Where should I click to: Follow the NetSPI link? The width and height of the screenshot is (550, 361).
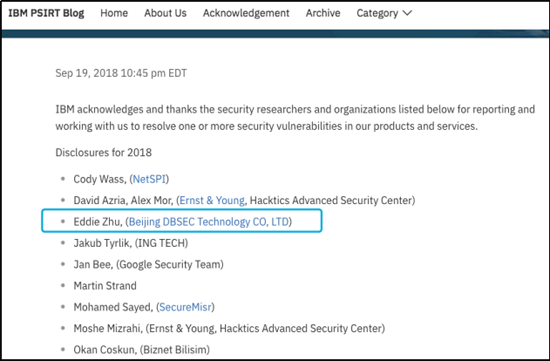click(x=149, y=179)
